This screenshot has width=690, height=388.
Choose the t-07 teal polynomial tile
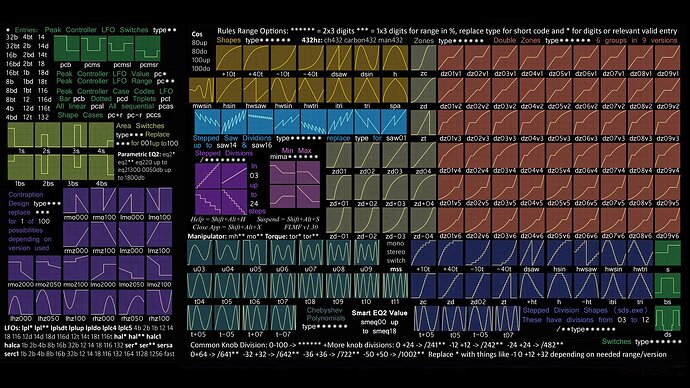pyautogui.click(x=283, y=318)
